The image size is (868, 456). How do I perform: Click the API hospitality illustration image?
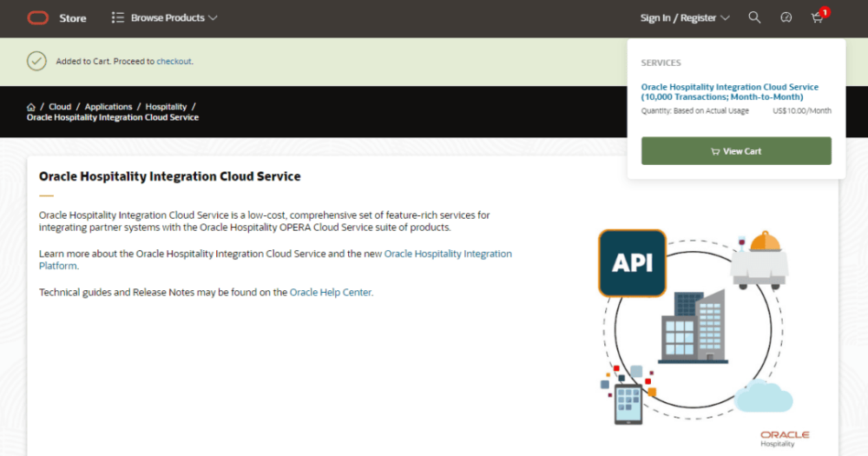click(694, 326)
